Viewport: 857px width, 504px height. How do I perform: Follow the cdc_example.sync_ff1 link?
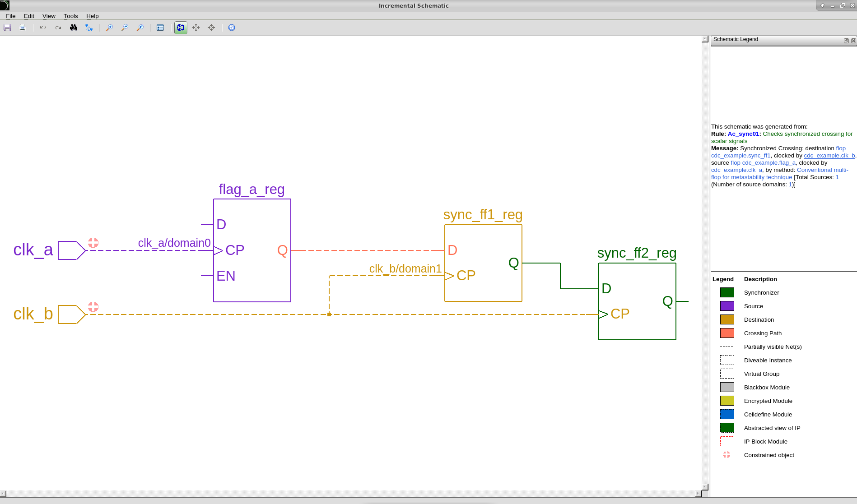[741, 156]
